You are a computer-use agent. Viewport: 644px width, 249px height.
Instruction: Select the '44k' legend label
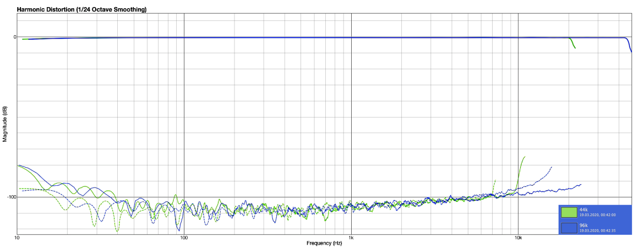(x=583, y=209)
